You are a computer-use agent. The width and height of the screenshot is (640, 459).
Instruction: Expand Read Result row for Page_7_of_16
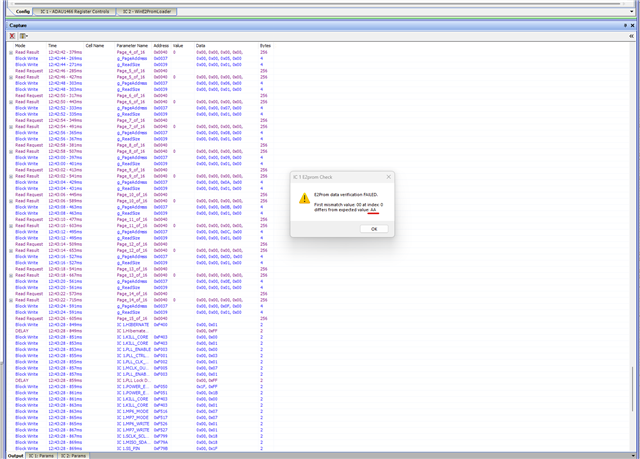point(11,127)
